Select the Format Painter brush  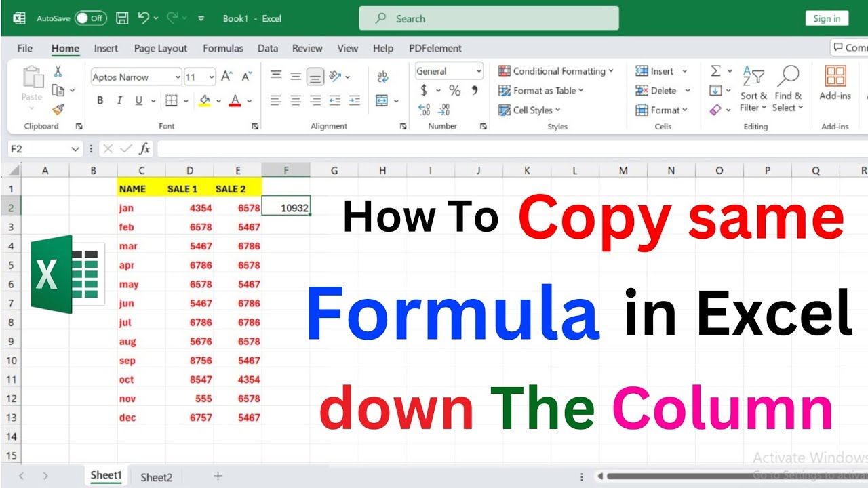(58, 109)
